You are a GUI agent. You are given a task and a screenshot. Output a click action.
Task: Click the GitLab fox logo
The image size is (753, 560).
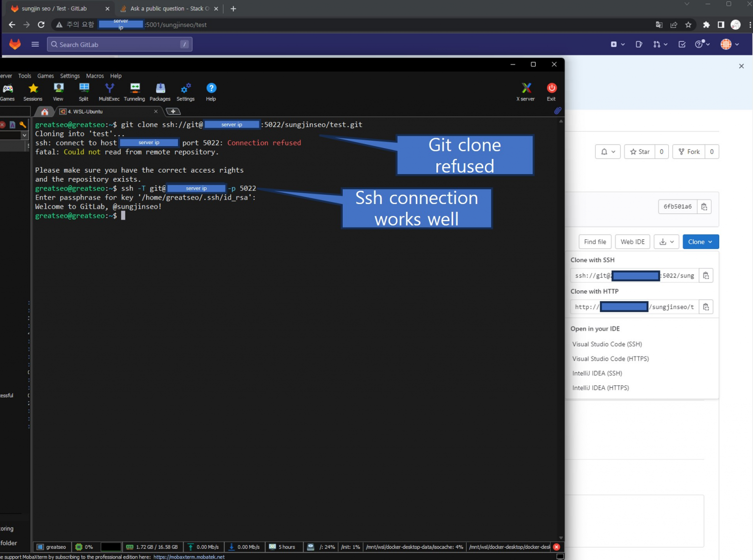point(15,44)
